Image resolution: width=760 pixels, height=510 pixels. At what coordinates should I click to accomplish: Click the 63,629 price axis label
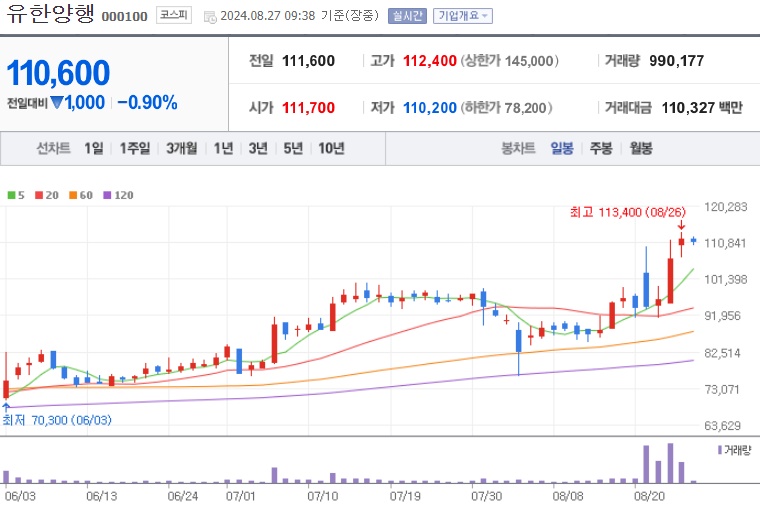(722, 426)
